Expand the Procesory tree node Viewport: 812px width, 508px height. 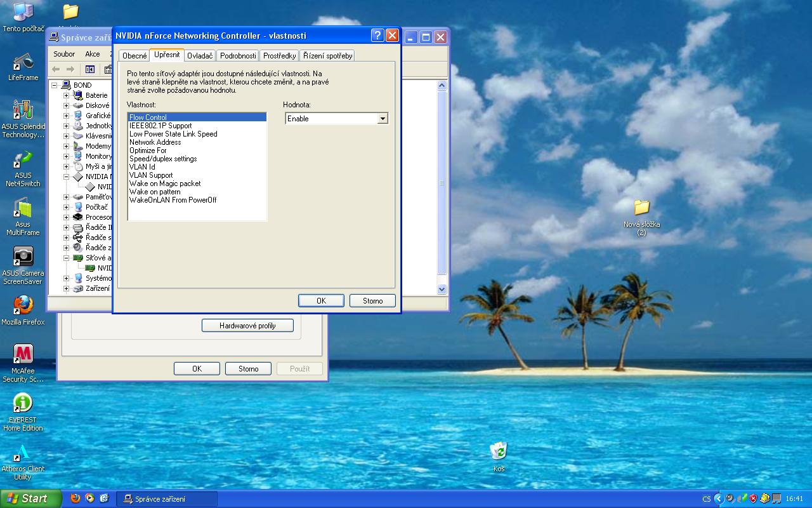coord(66,217)
